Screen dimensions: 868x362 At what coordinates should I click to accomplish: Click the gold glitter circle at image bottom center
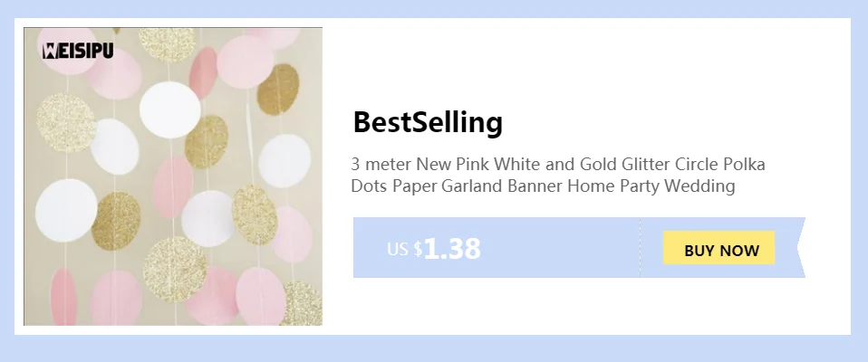[175, 270]
